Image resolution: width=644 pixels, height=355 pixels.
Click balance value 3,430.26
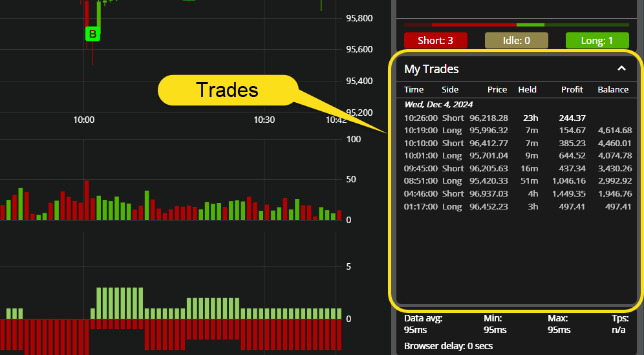(615, 169)
